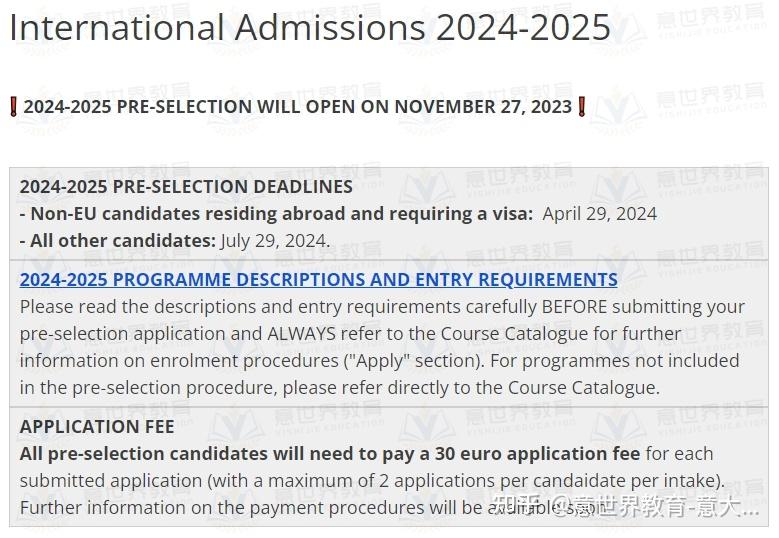
Task: Click the pre-selection opening date announcement
Action: click(x=297, y=106)
